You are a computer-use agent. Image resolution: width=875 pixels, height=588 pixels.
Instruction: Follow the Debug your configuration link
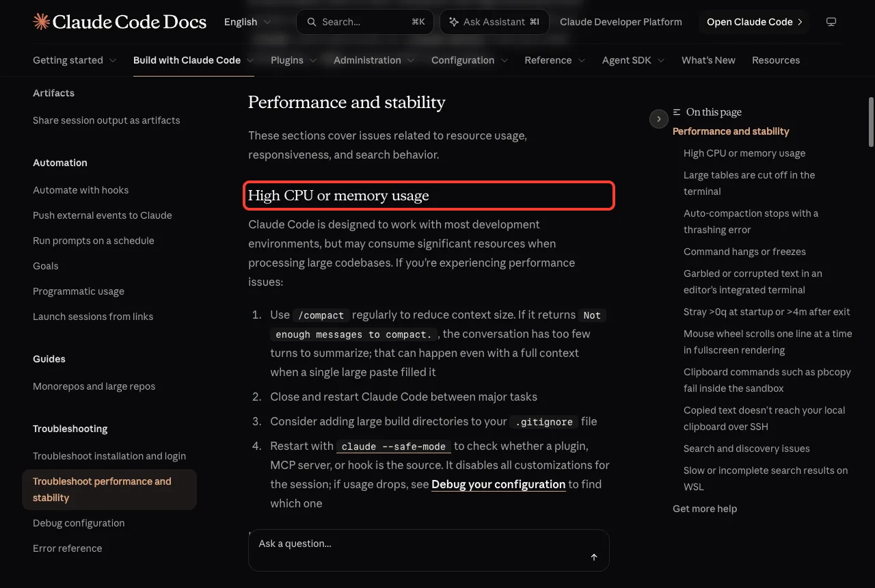[498, 484]
